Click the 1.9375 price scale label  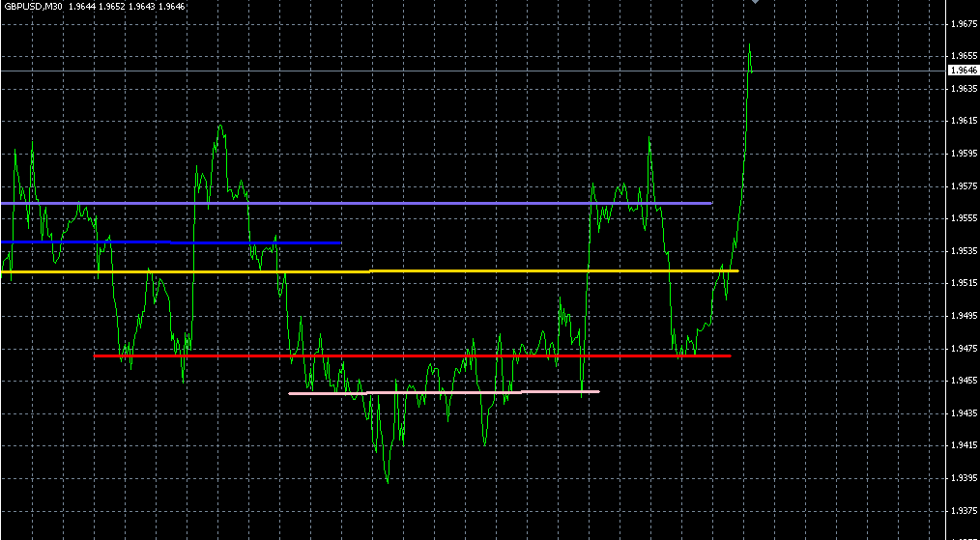point(963,511)
